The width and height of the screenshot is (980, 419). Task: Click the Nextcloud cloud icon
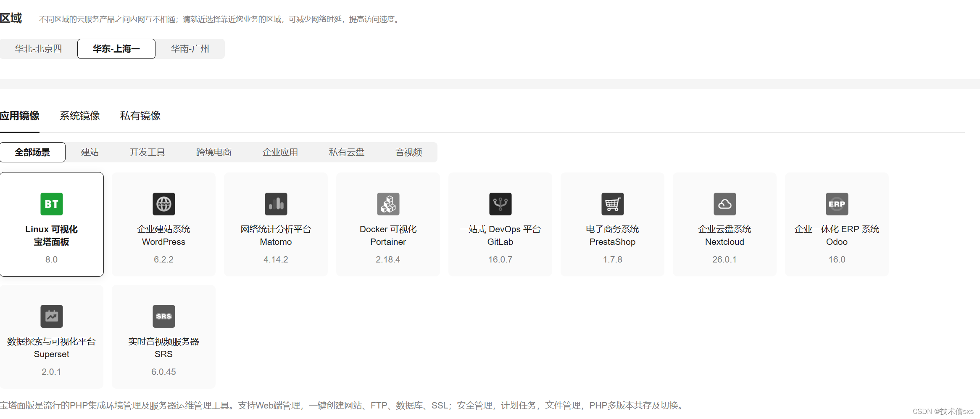pos(725,204)
